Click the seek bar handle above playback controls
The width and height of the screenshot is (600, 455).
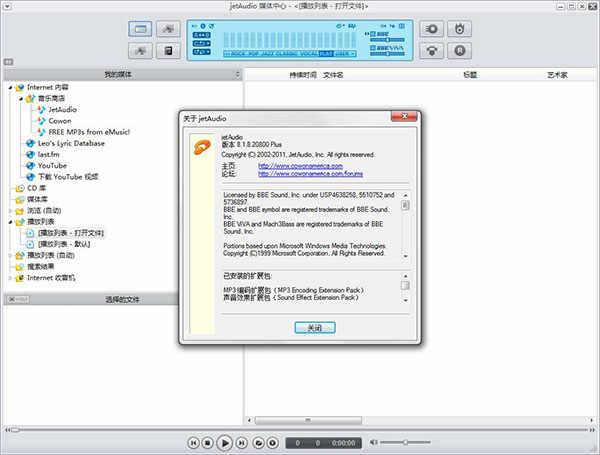click(15, 430)
